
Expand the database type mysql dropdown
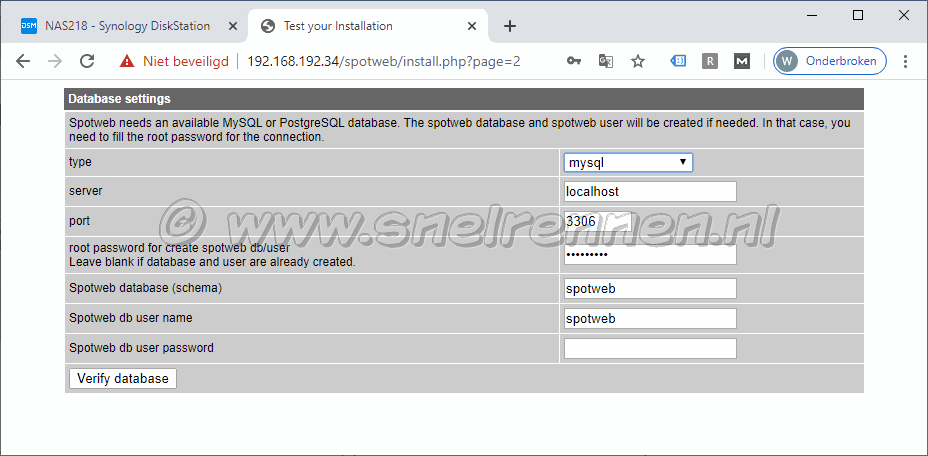628,162
